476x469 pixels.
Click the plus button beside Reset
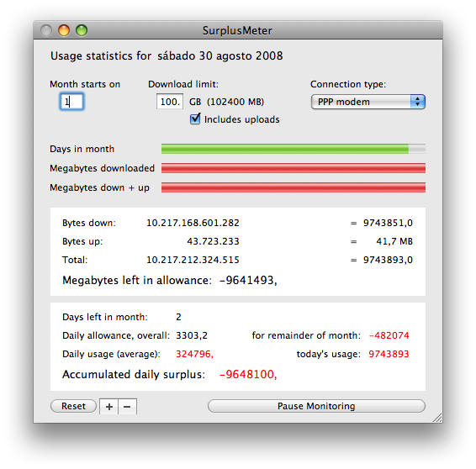109,407
